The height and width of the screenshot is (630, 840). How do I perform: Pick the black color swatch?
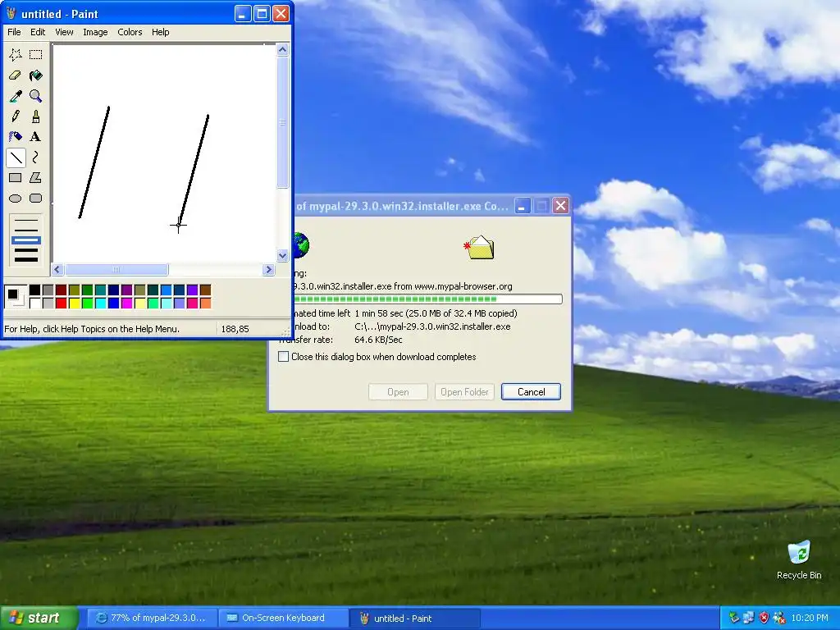[x=34, y=290]
